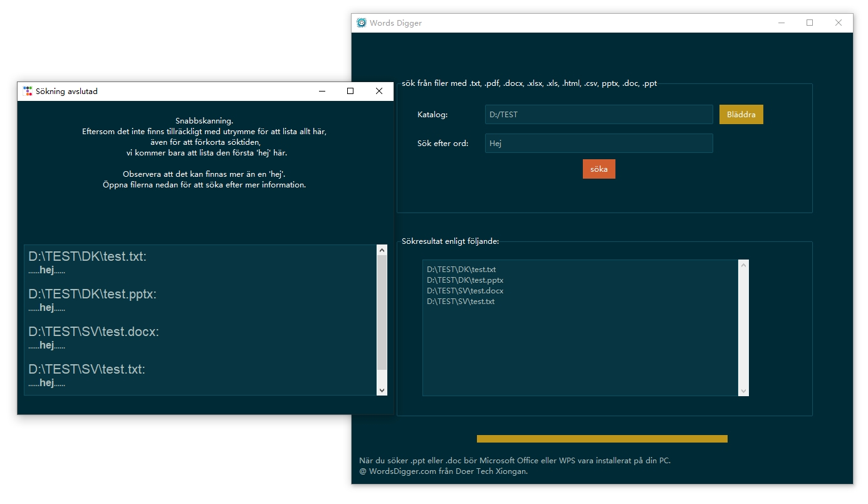This screenshot has width=868, height=504.
Task: Select D:\TEST\DK\test.txt in search results list
Action: click(x=461, y=270)
